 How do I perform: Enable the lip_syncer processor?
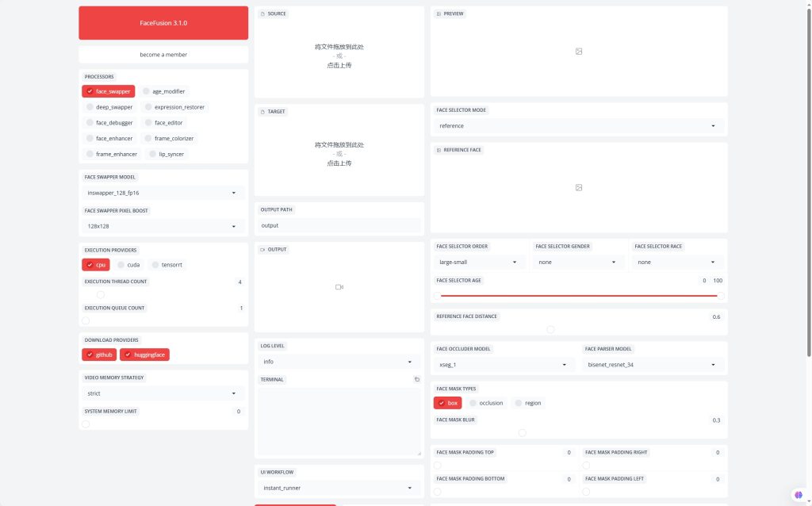tap(167, 155)
